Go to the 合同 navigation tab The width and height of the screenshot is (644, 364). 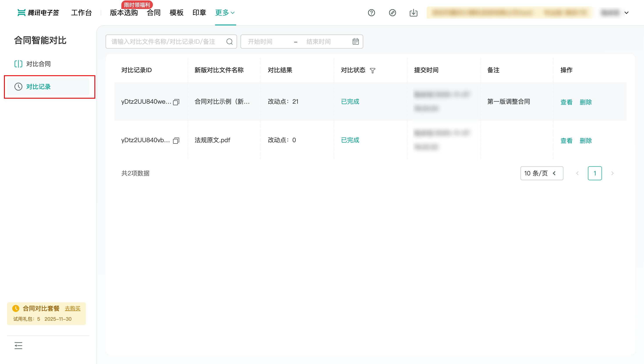tap(153, 13)
